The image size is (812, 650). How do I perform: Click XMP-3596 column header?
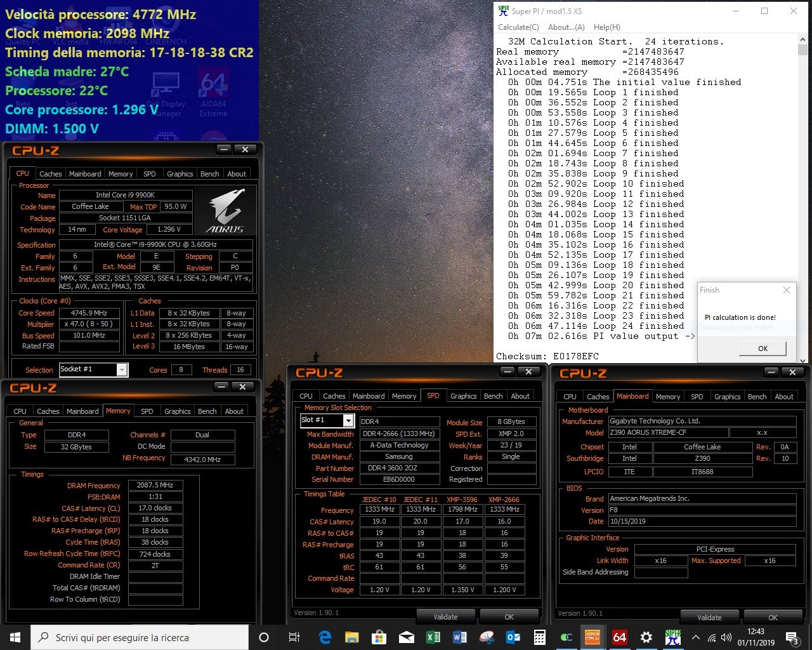point(462,499)
